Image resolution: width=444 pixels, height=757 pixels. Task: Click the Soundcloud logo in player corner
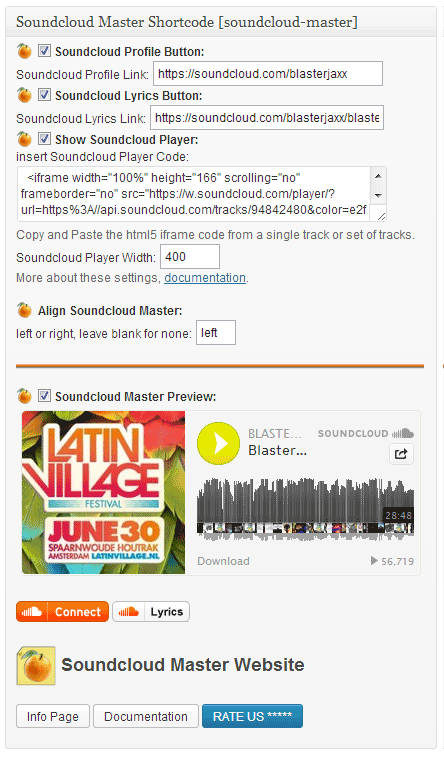pyautogui.click(x=365, y=433)
